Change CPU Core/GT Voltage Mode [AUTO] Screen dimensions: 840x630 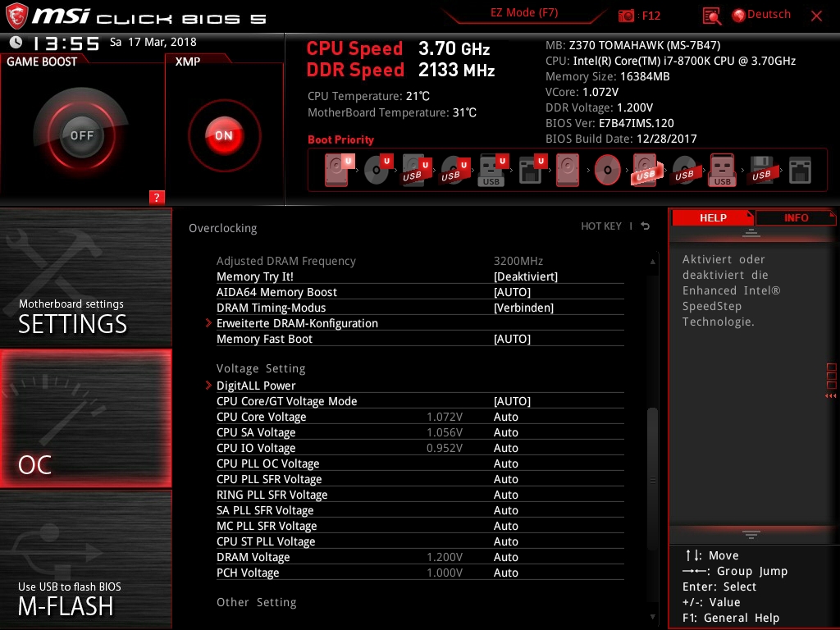pos(512,401)
